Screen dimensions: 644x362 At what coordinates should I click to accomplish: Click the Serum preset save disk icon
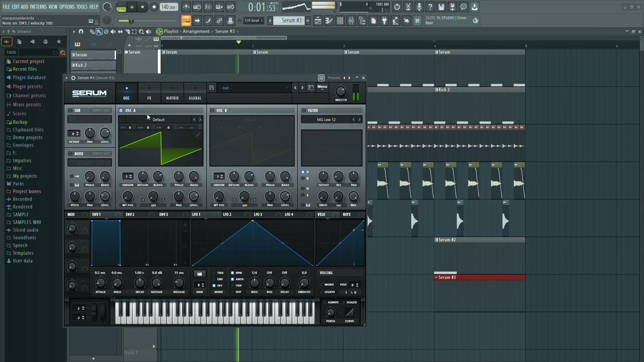click(x=211, y=87)
